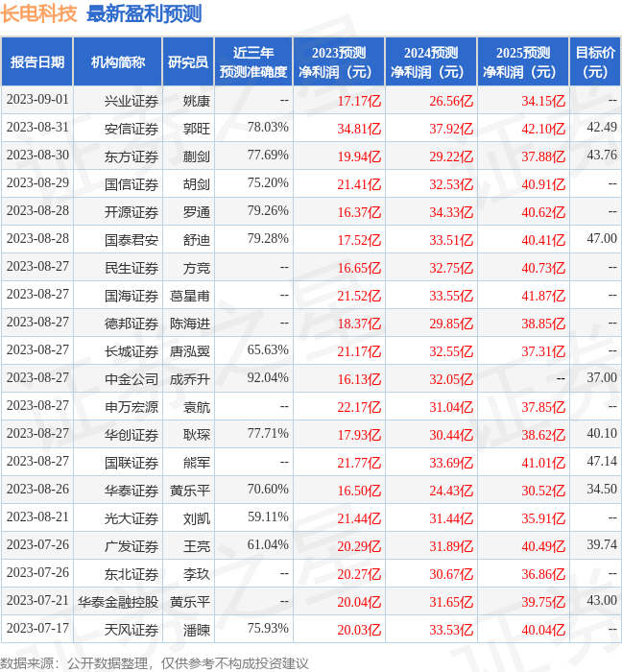Click analyst name 胡剑
The image size is (622, 672).
pyautogui.click(x=197, y=184)
